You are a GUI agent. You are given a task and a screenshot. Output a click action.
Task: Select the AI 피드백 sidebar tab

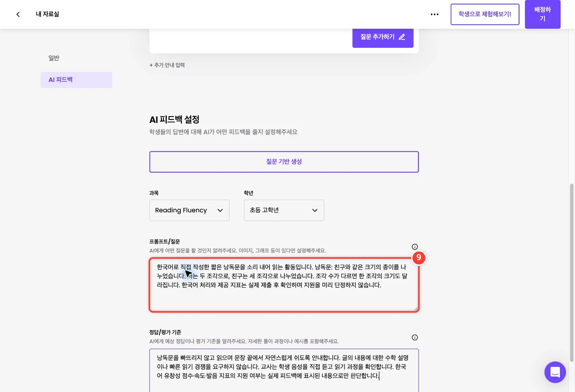76,80
